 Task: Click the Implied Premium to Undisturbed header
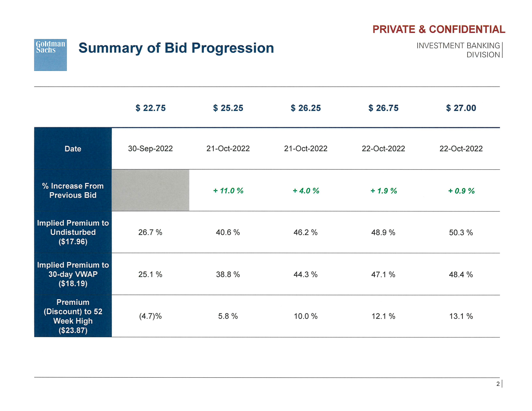click(73, 232)
